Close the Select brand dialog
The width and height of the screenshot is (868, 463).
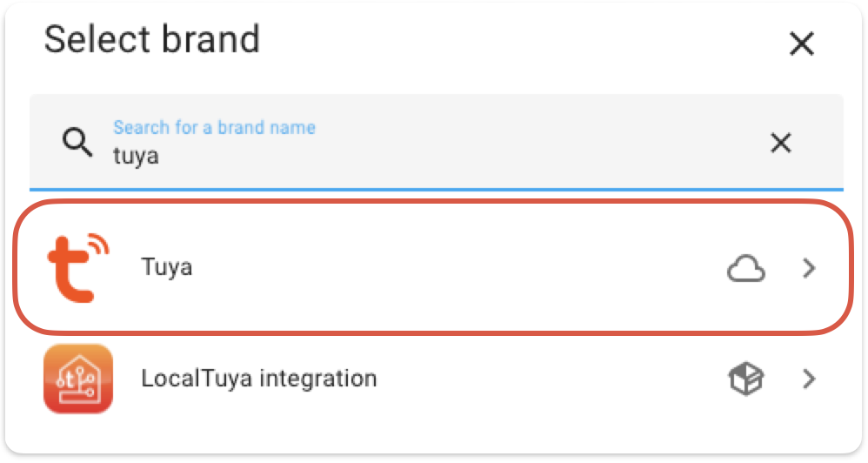(800, 44)
